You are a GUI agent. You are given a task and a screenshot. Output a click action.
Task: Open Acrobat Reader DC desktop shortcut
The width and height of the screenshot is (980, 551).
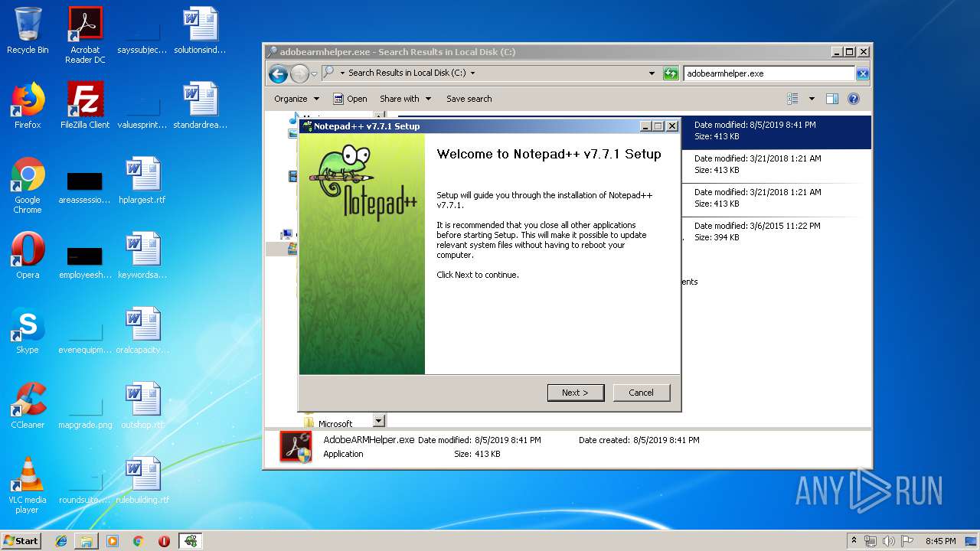click(x=85, y=35)
